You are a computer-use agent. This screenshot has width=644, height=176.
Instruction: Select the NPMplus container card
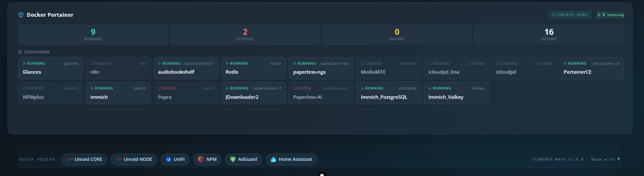[x=51, y=93]
